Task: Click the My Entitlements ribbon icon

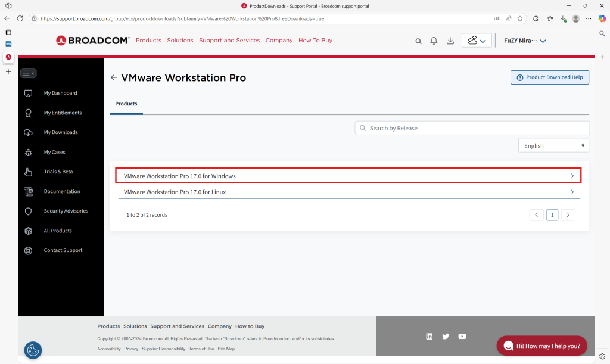Action: pos(29,113)
